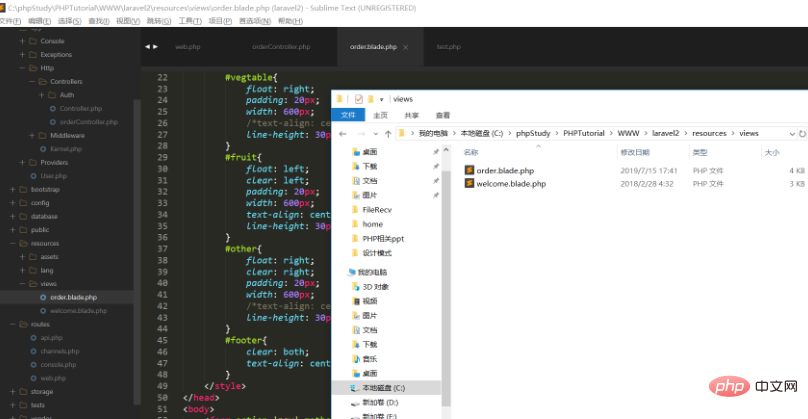Collapse the Controllers folder
The image size is (808, 419).
(32, 81)
